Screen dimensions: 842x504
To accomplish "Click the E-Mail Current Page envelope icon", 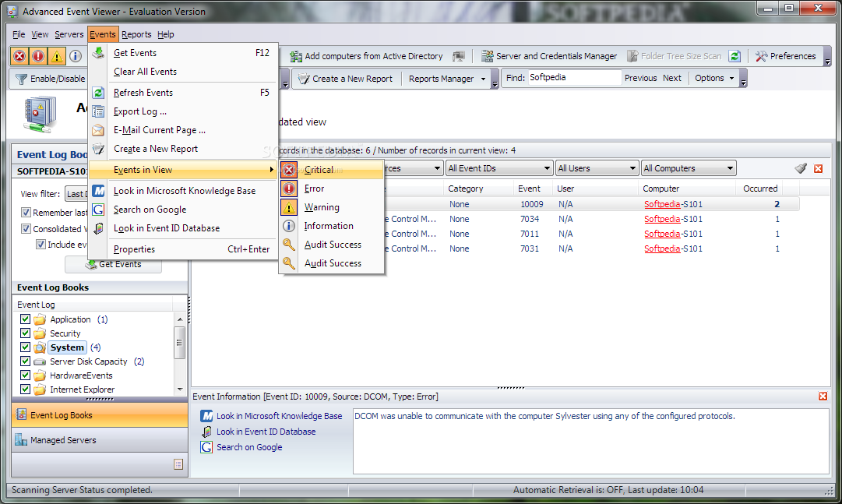I will pos(98,130).
